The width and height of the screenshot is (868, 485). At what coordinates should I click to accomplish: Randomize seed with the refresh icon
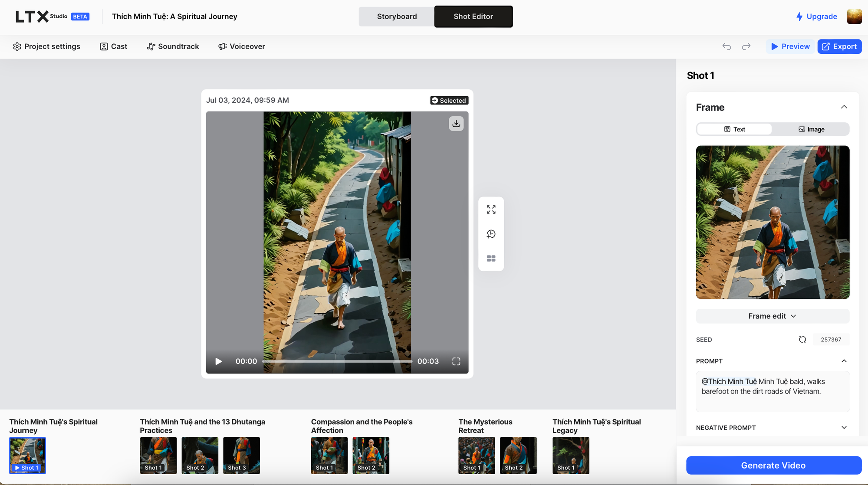click(x=802, y=340)
